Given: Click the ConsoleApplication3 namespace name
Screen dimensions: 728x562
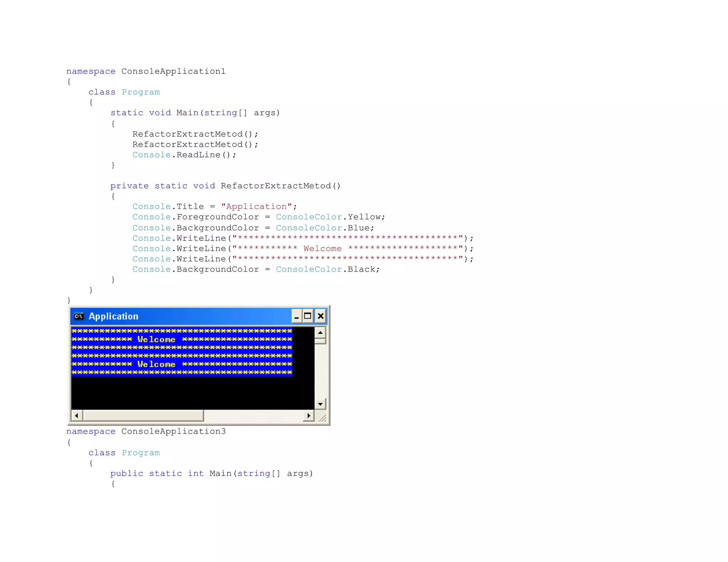Looking at the screenshot, I should 173,431.
